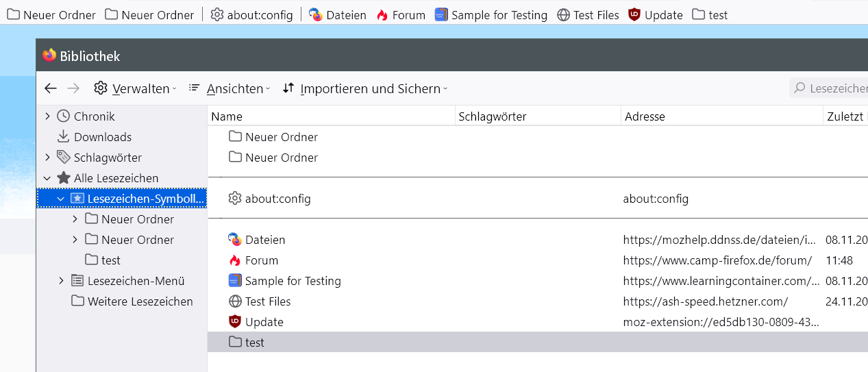The height and width of the screenshot is (372, 868).
Task: Click the back arrow in Bibliothek toolbar
Action: point(50,88)
